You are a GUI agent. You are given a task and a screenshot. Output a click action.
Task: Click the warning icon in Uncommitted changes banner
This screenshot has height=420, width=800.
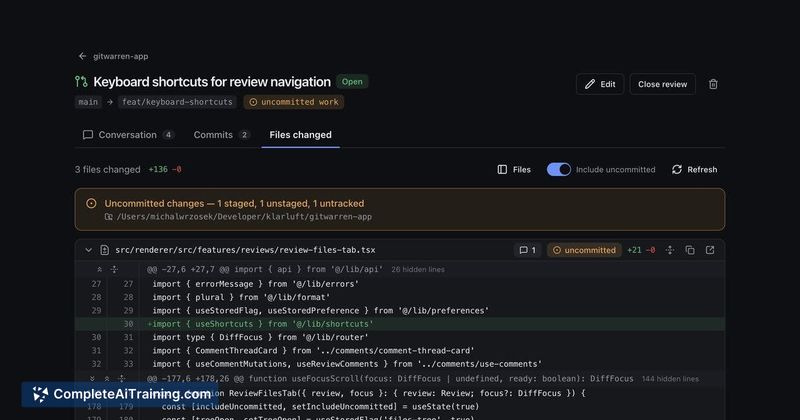pos(91,204)
